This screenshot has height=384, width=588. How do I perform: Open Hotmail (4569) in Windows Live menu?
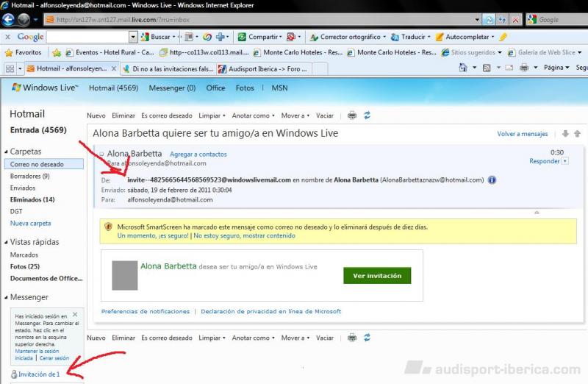[x=113, y=88]
